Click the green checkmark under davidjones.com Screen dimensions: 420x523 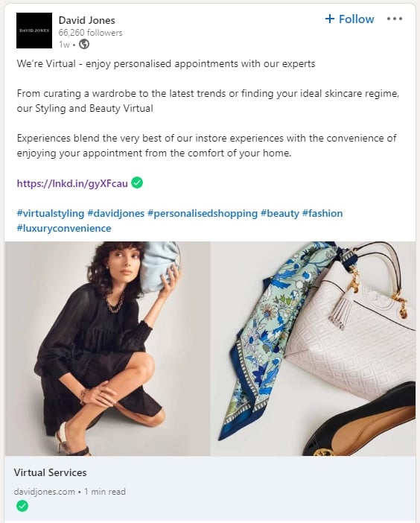[22, 506]
